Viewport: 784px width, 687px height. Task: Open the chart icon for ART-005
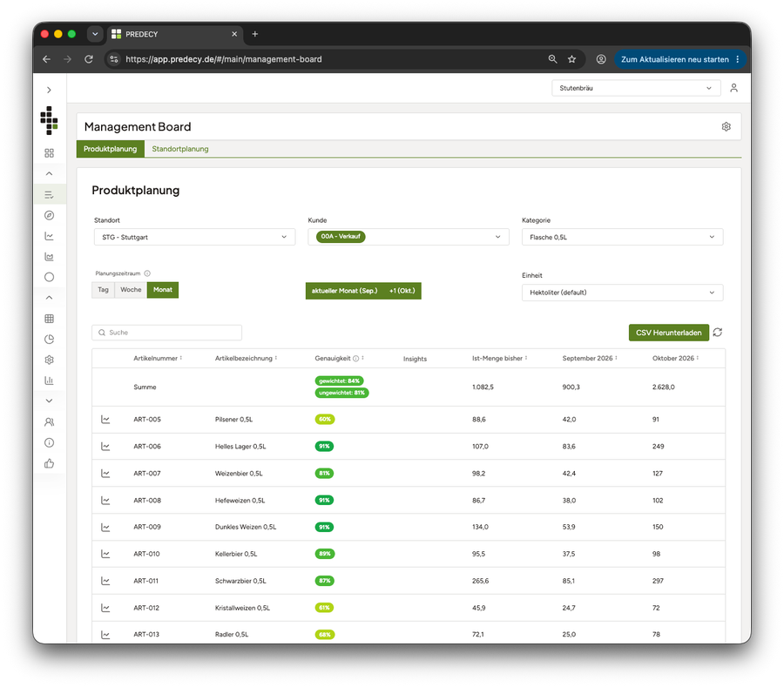click(105, 420)
